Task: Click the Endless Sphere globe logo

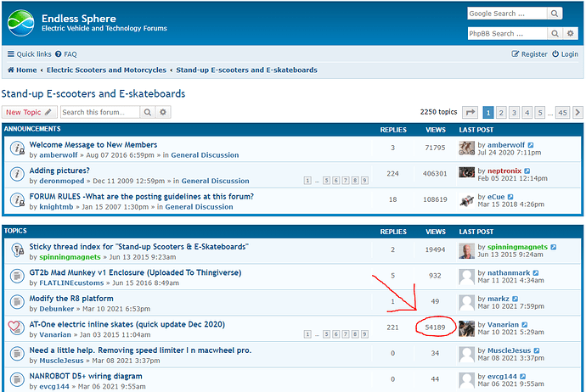Action: pyautogui.click(x=21, y=23)
